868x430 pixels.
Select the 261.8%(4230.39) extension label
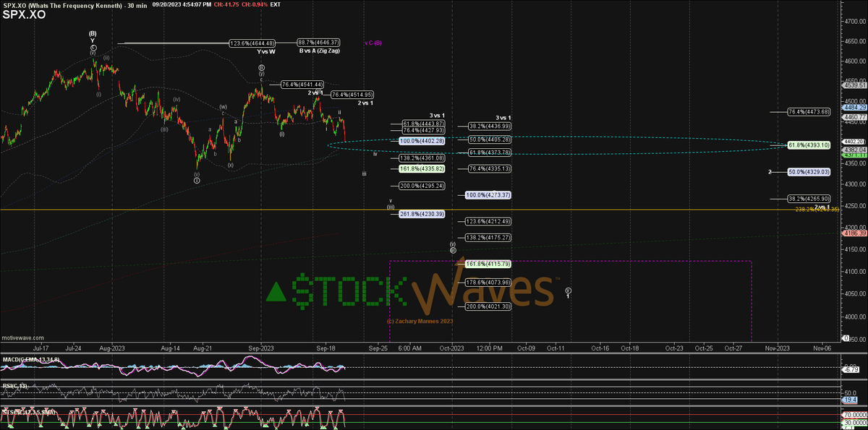[422, 214]
